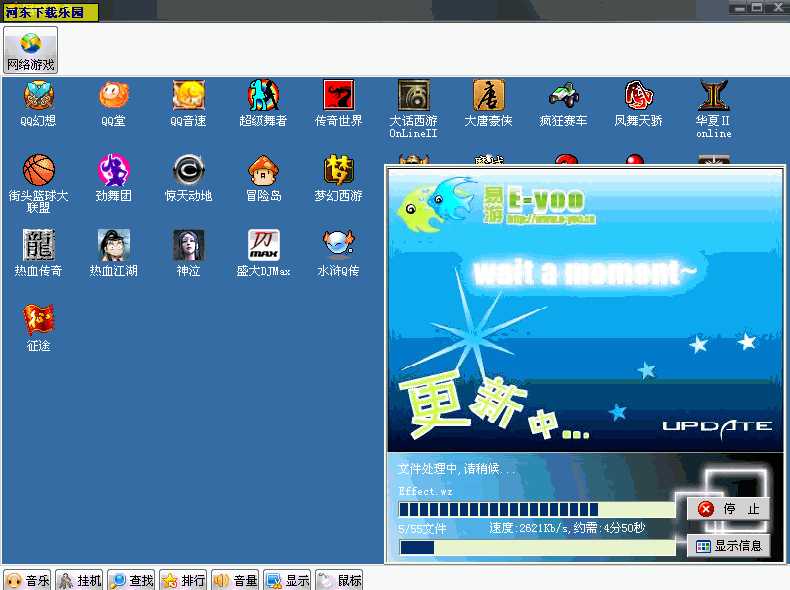Open the QQ幻想 game icon
The width and height of the screenshot is (790, 590).
coord(38,96)
